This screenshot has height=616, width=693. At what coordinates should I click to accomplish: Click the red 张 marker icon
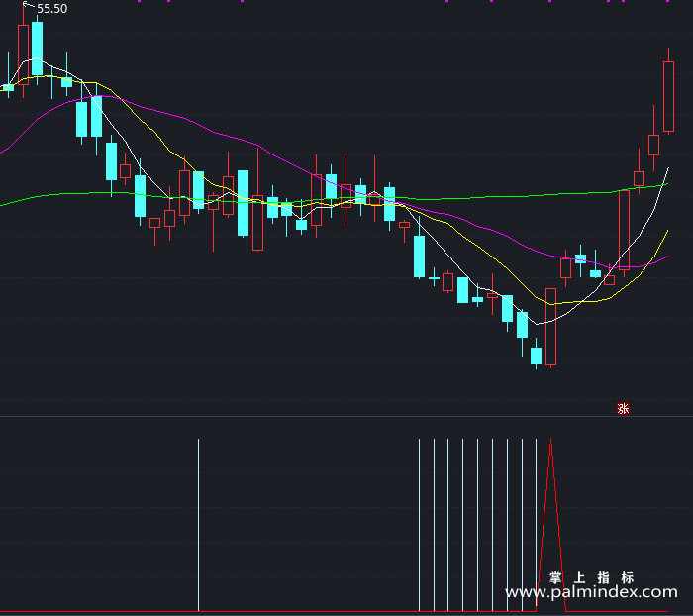click(x=623, y=409)
